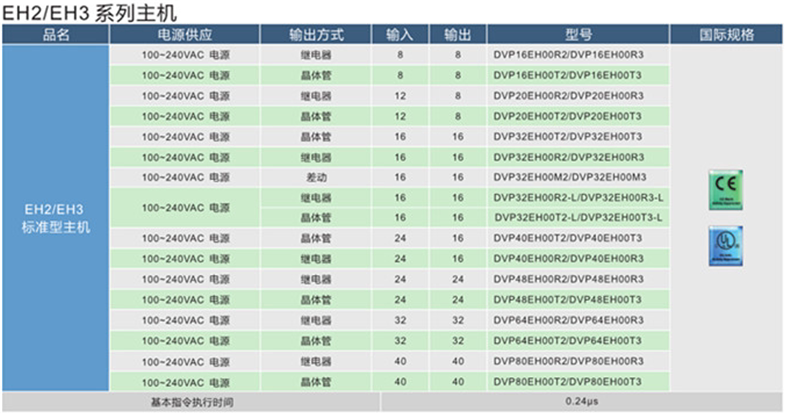Viewport: 790px width, 418px height.
Task: Click 继电器 in the DVP64EH00R2 row
Action: click(316, 320)
